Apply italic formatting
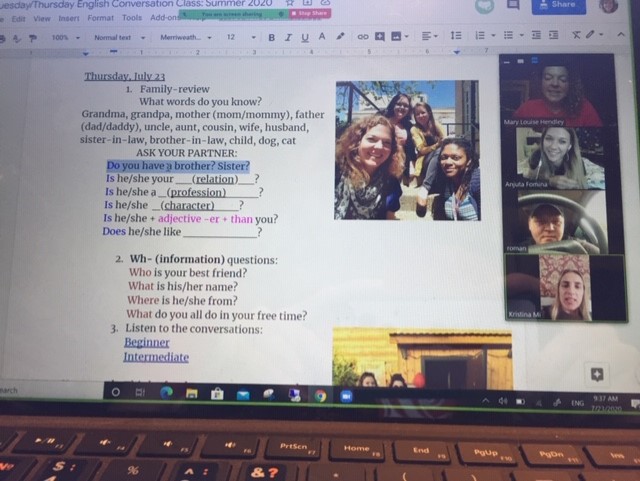The height and width of the screenshot is (481, 640). coord(287,37)
